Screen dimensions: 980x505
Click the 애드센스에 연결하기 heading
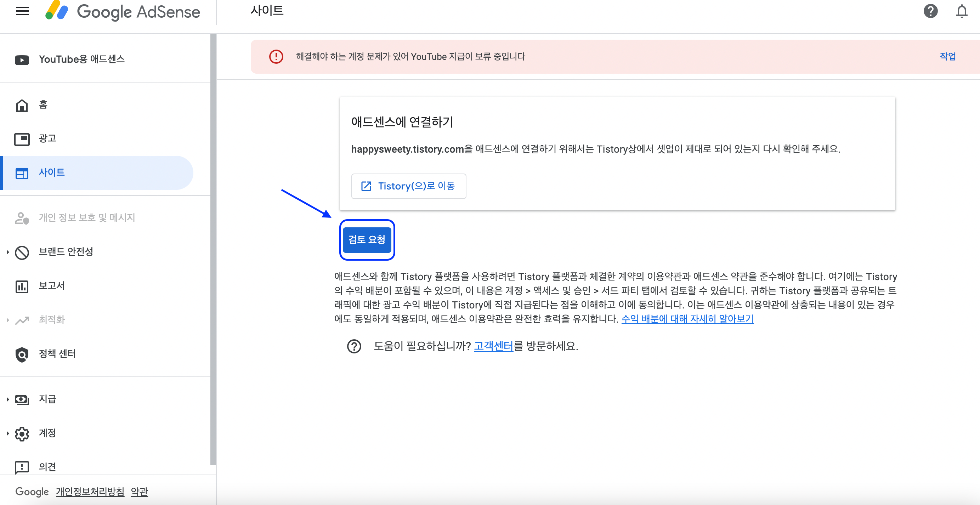click(402, 122)
